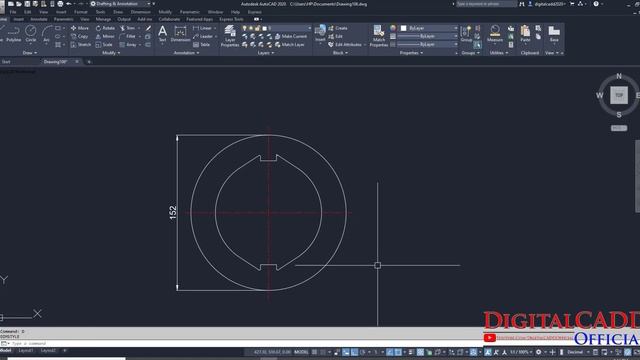Open the annotation scale dropdown in status bar
The width and height of the screenshot is (640, 360).
click(520, 352)
